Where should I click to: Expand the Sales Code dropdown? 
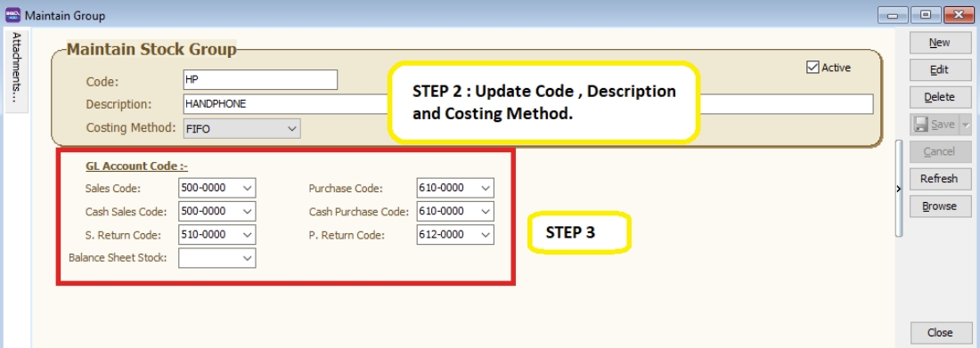click(247, 188)
